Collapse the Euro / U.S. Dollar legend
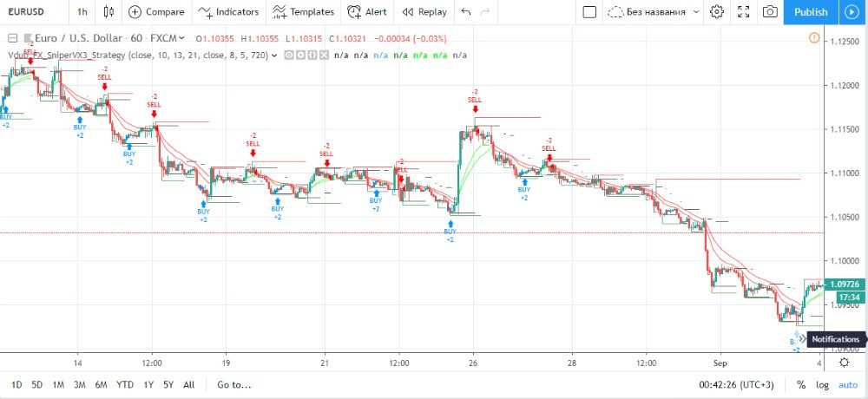 pyautogui.click(x=12, y=39)
